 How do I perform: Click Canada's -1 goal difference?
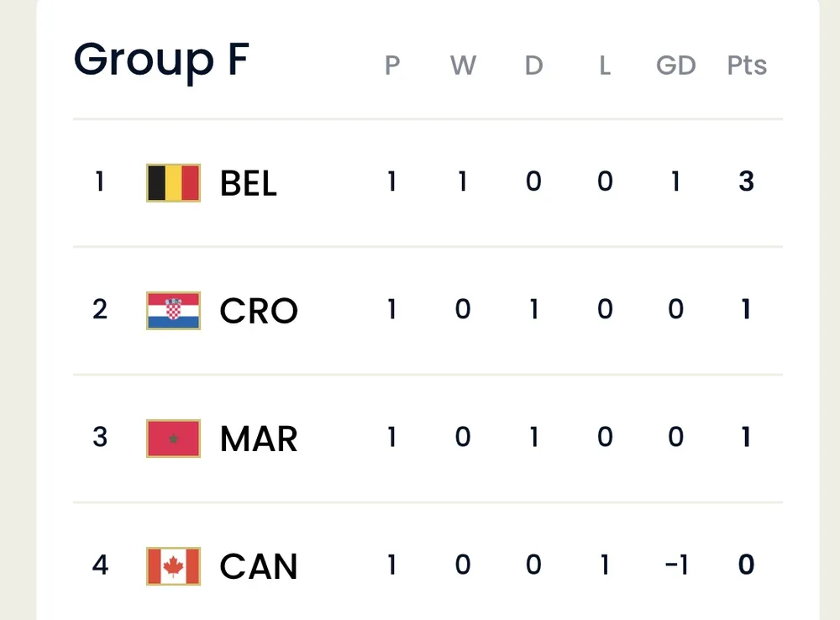[676, 565]
